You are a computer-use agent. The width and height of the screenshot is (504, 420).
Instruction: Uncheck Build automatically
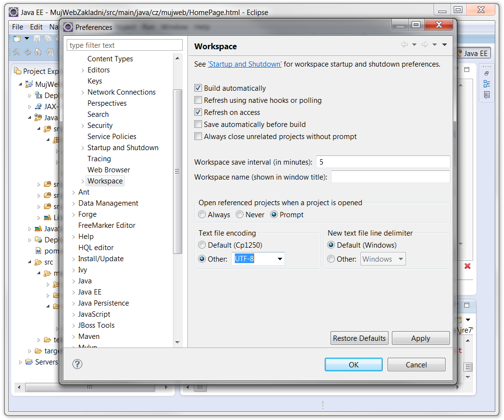click(198, 88)
